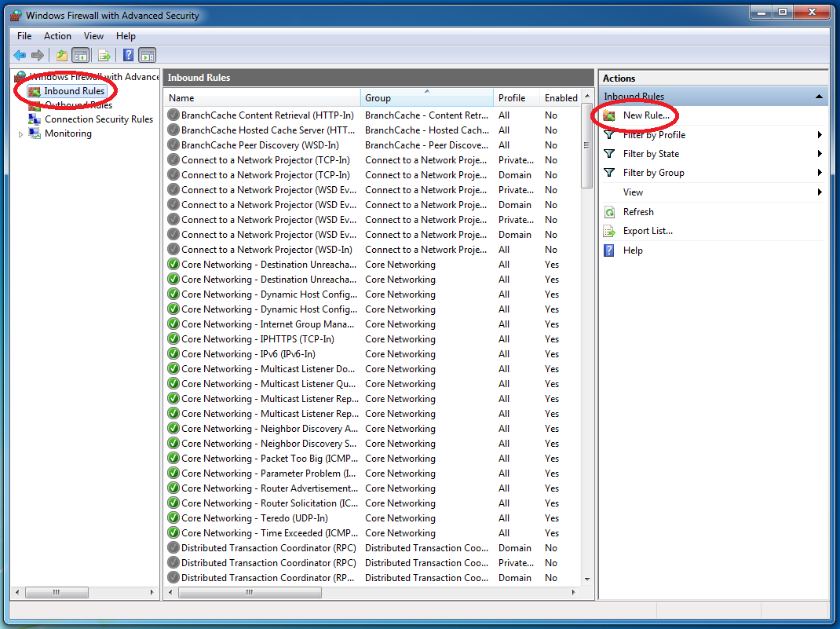Click the tree pane scroll-right arrow
The image size is (840, 629).
coord(152,592)
